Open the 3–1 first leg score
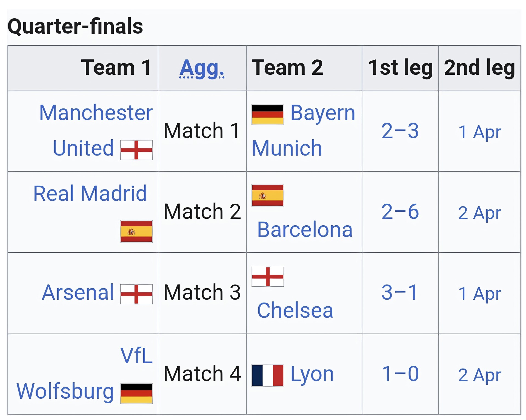 [400, 293]
